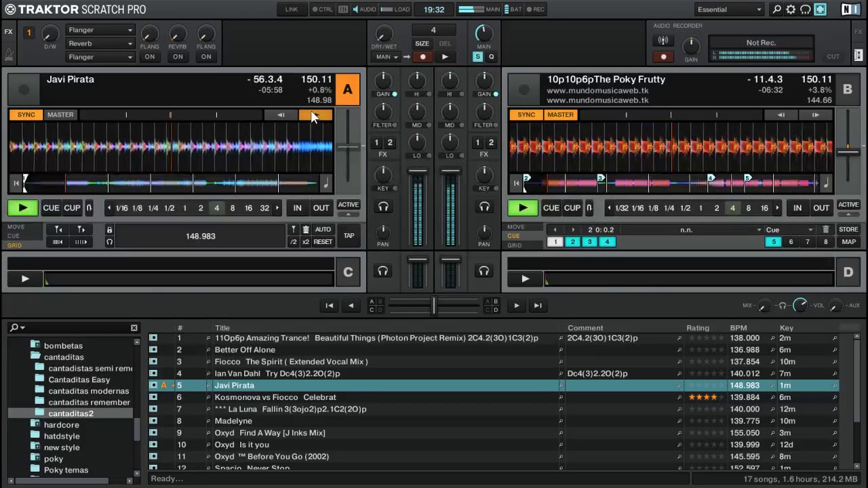Toggle snap mode S button
The height and width of the screenshot is (488, 868).
tap(477, 57)
